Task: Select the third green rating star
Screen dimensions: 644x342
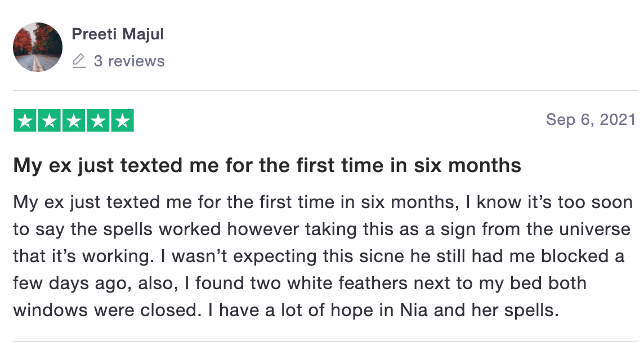Action: point(74,121)
